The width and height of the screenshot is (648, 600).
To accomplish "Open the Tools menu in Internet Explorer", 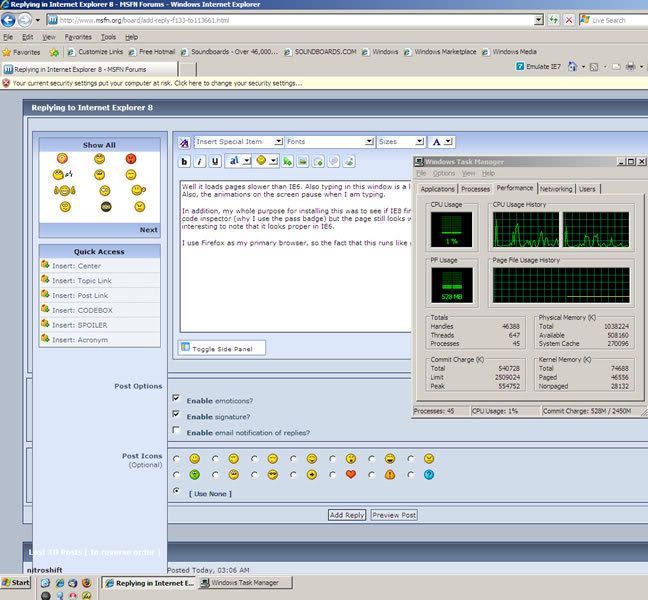I will (x=108, y=36).
